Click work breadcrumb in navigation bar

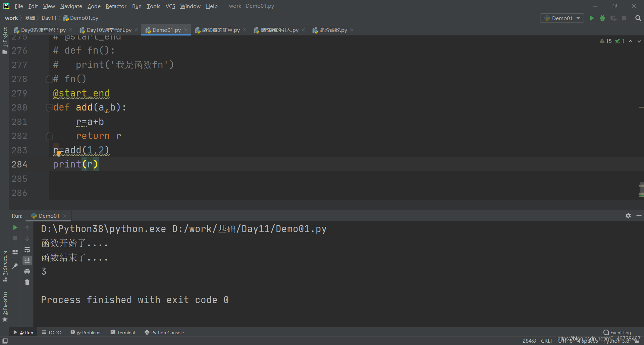pos(11,18)
